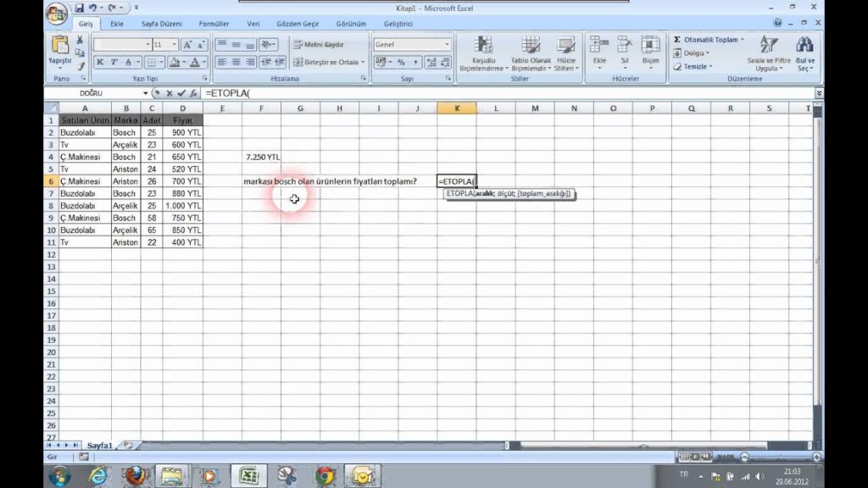Screen dimensions: 868x488
Task: Click the Find & Select binoculars icon
Action: coord(804,53)
